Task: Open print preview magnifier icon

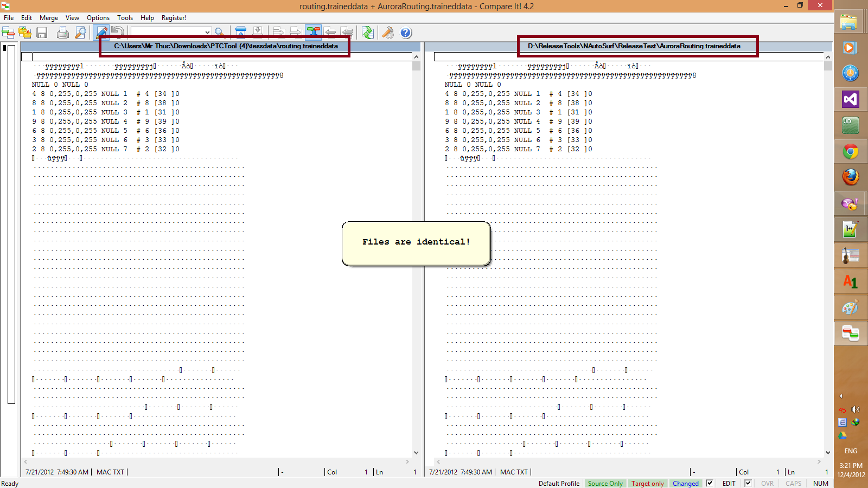Action: click(x=80, y=33)
